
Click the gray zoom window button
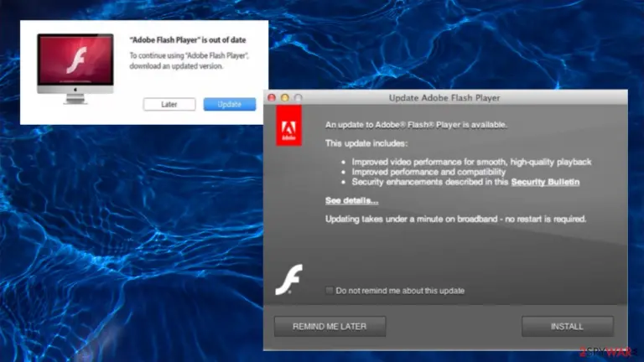[x=299, y=98]
